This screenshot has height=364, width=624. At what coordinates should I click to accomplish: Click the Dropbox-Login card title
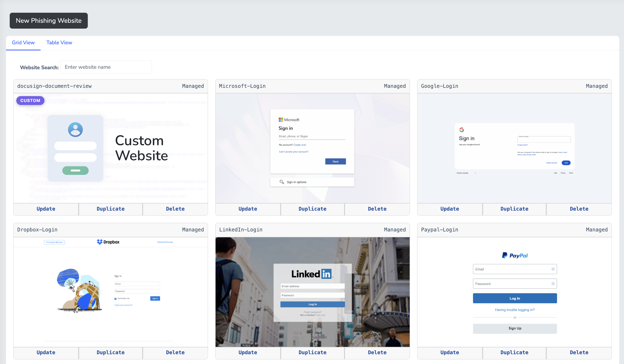[37, 230]
